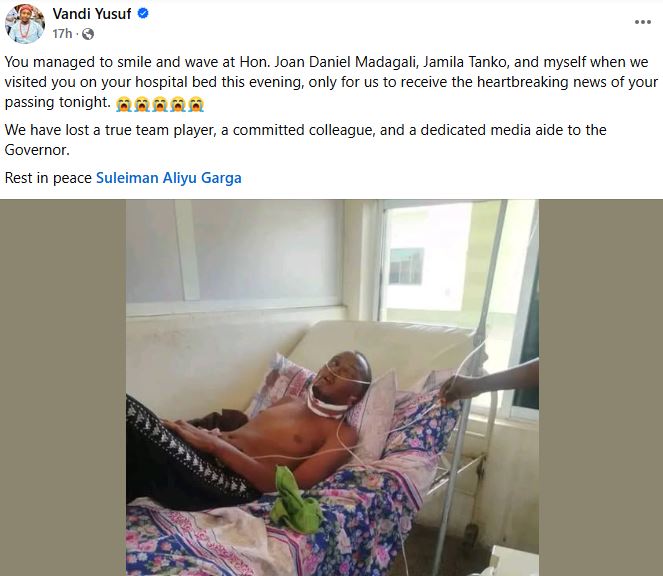
Task: Click the blue verified badge icon
Action: 143,14
